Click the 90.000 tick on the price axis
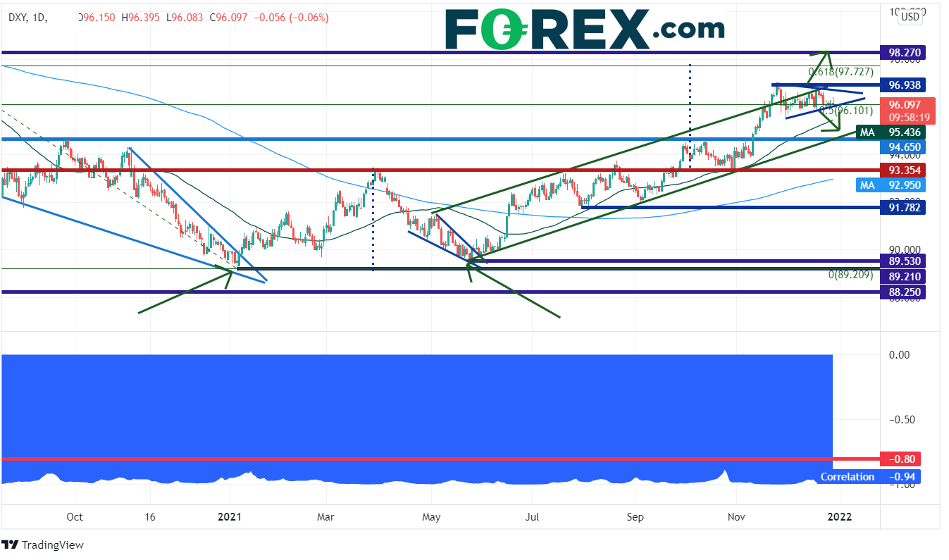The width and height of the screenshot is (949, 560). pos(904,249)
